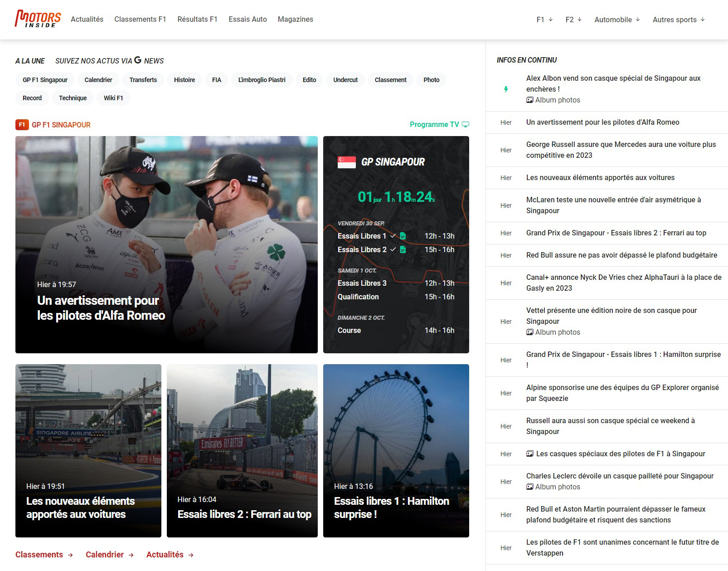This screenshot has height=571, width=728.
Task: Click the Singapore flag icon
Action: point(347,162)
